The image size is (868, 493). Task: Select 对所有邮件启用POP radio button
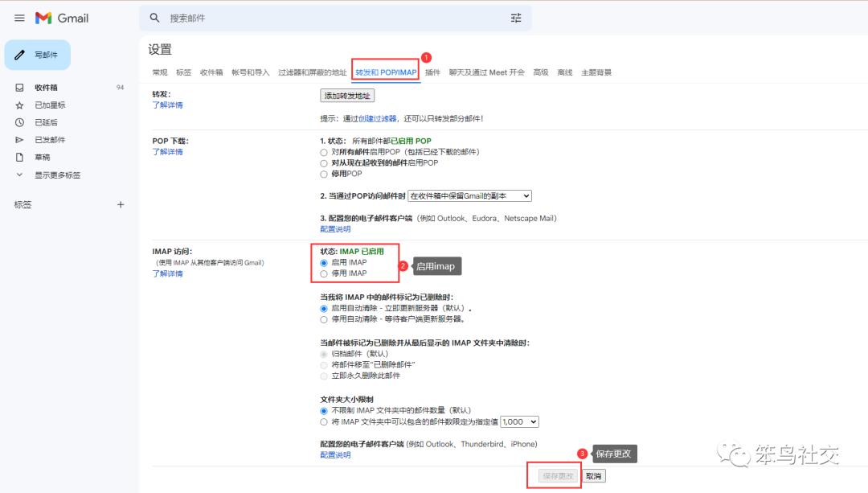324,152
